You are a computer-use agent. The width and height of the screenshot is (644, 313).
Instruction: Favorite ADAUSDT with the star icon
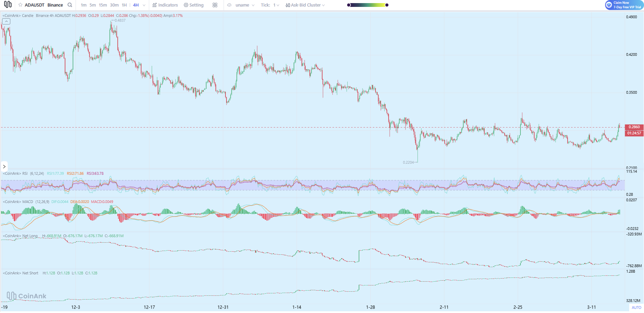[20, 5]
